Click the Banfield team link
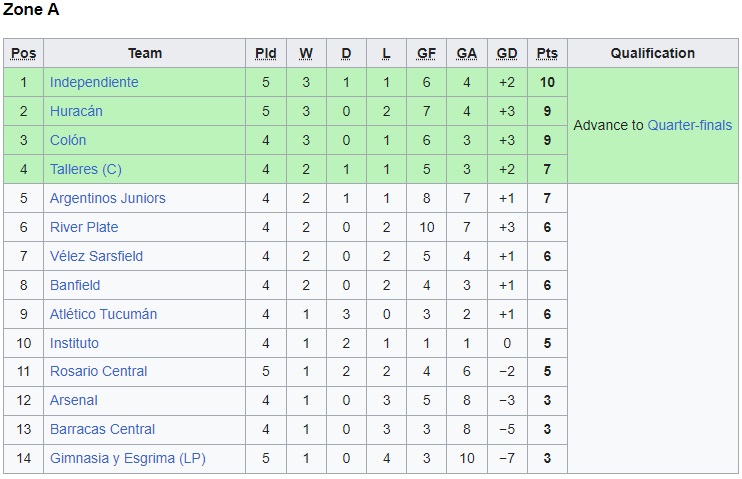742x479 pixels. (x=75, y=285)
